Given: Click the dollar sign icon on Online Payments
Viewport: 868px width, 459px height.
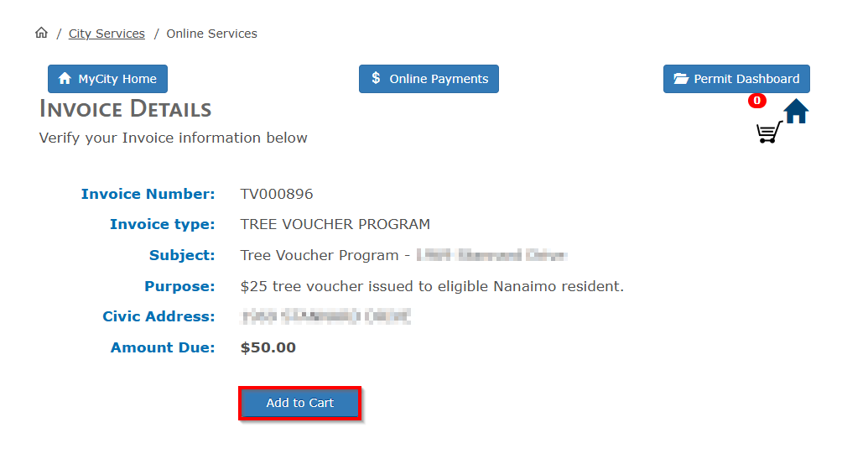Looking at the screenshot, I should point(377,79).
